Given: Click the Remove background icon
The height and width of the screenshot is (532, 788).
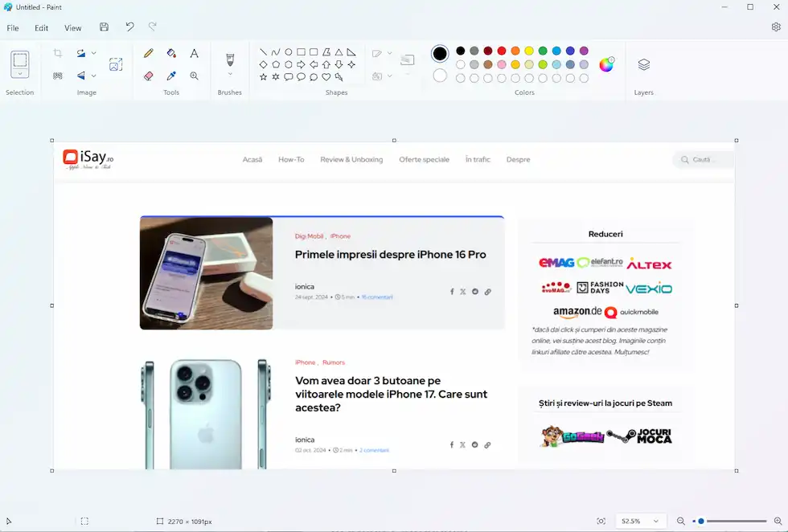Looking at the screenshot, I should (x=58, y=76).
